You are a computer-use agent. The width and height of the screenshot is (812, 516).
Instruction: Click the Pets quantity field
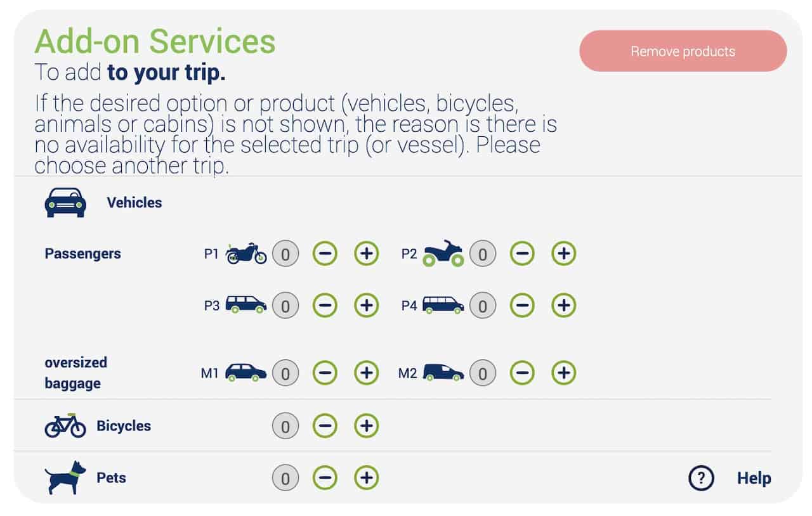point(285,478)
